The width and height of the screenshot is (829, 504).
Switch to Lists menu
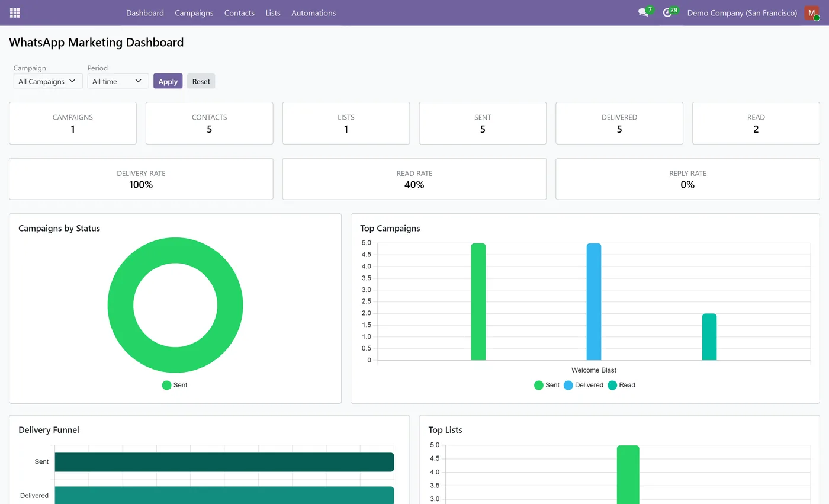[273, 13]
